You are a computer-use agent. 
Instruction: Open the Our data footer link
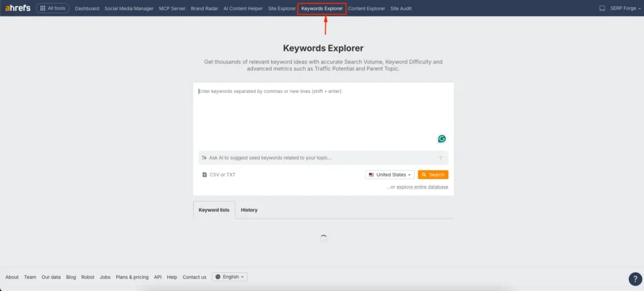(x=51, y=277)
